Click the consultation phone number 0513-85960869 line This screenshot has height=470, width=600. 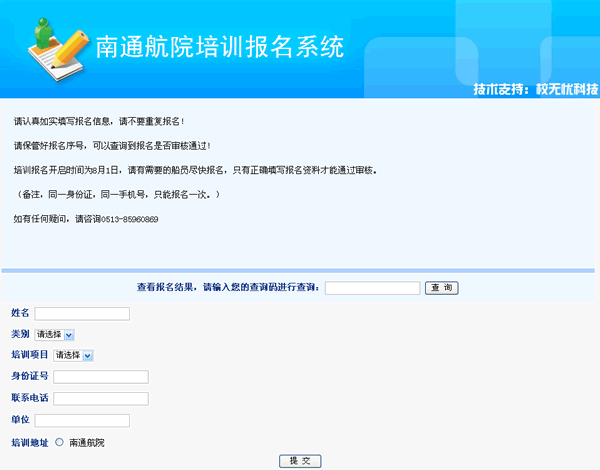point(86,219)
